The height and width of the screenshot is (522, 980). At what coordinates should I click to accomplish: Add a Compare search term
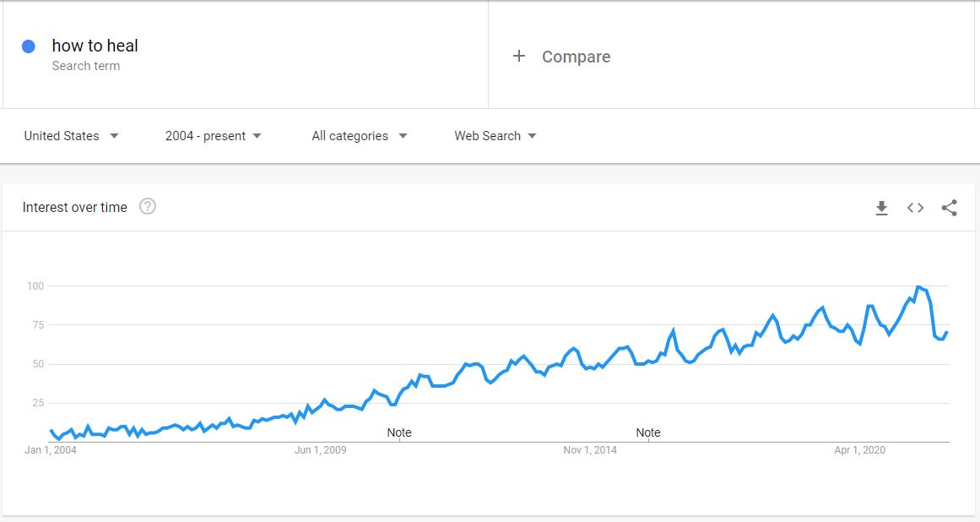pos(576,57)
